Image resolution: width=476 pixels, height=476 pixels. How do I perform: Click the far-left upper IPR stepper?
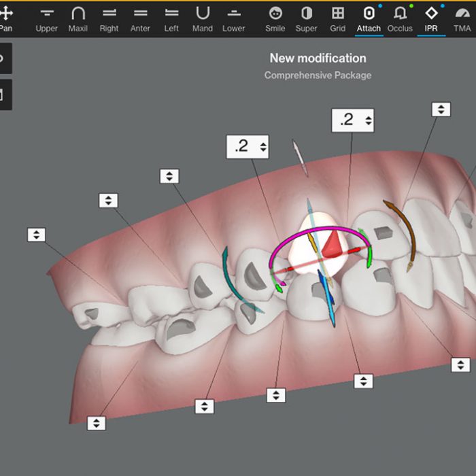(x=37, y=235)
